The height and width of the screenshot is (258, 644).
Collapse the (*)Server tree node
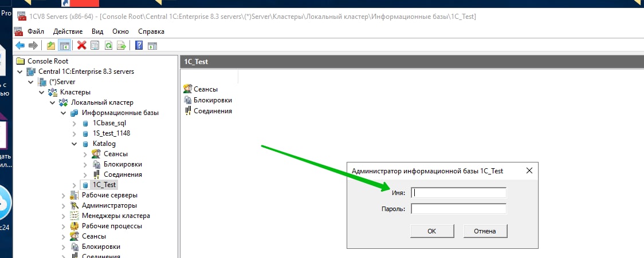[x=31, y=82]
